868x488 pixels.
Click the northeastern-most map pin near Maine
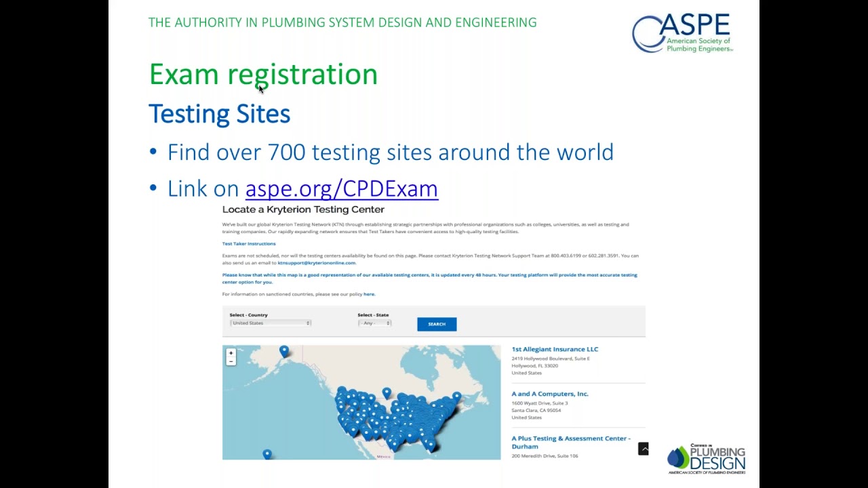pyautogui.click(x=457, y=397)
